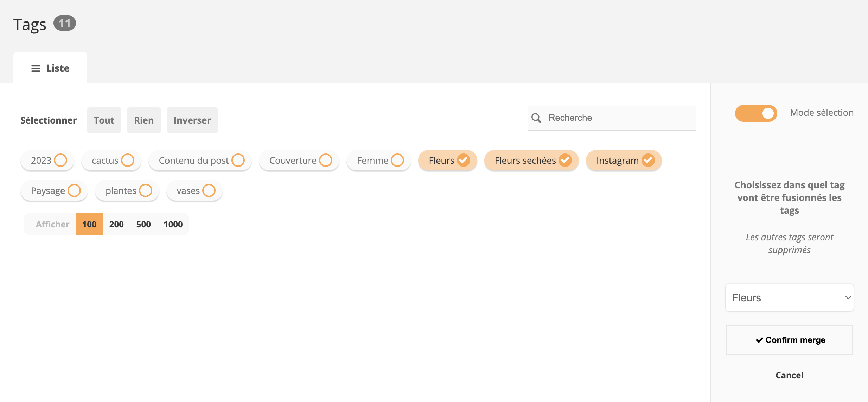This screenshot has height=402, width=868.
Task: Click Tout to select all tags
Action: [104, 120]
